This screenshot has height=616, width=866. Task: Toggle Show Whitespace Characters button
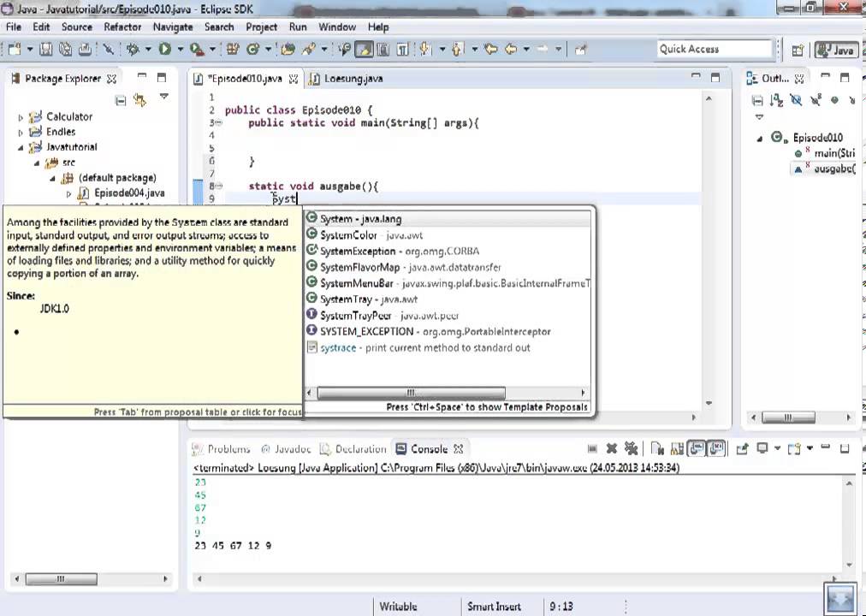[x=403, y=50]
